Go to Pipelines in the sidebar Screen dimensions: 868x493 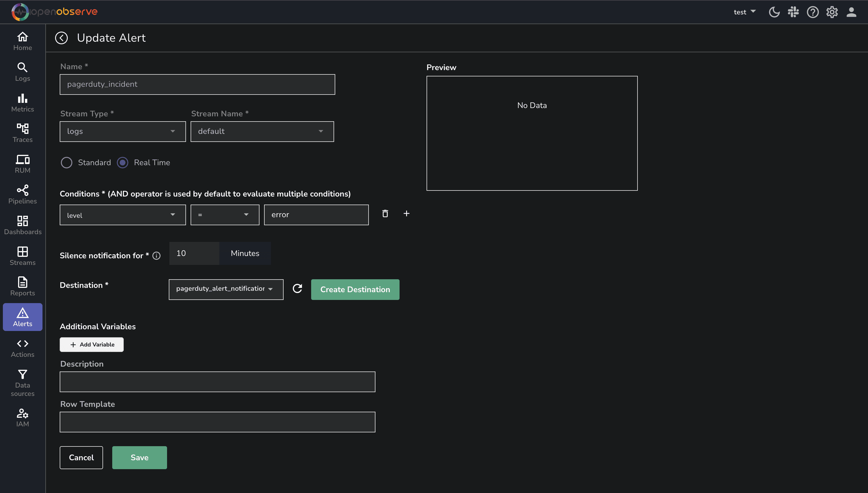coord(23,194)
